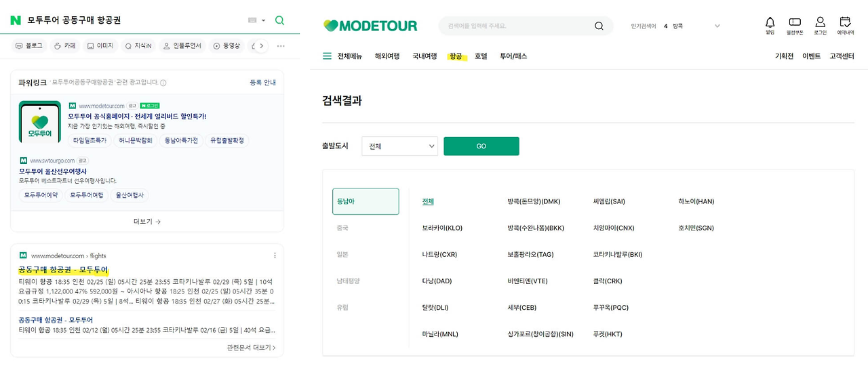Expand ads with 더보기 link
Screen dimensions: 868x366
coord(147,222)
